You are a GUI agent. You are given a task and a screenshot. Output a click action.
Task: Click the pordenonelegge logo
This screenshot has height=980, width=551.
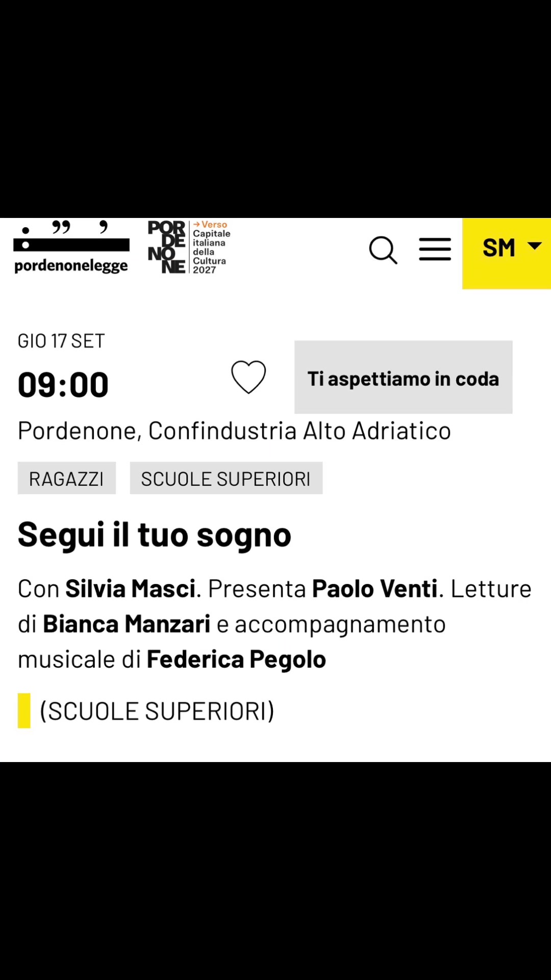[x=71, y=248]
